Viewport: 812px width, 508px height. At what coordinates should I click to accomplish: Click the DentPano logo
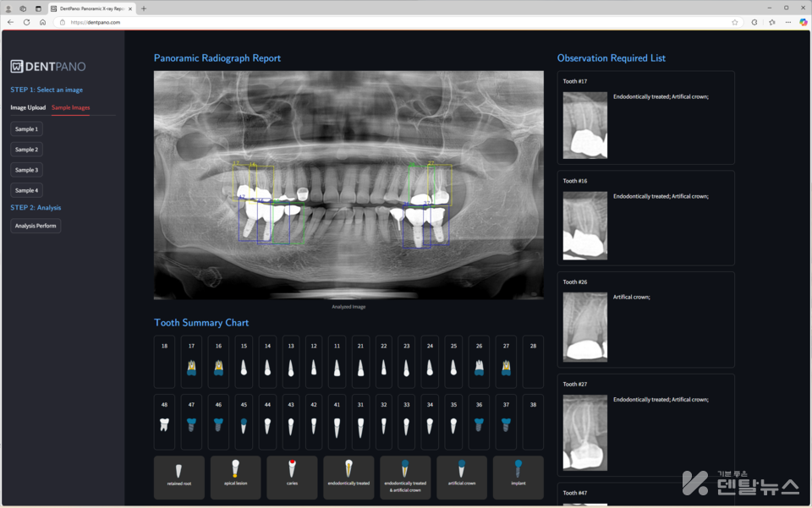[x=48, y=66]
